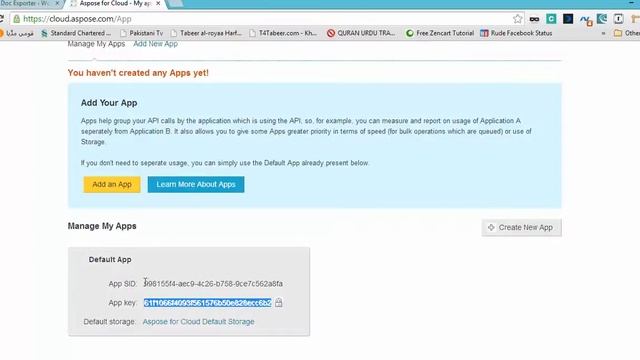
Task: Bookmark this page with the star icon
Action: coord(518,19)
